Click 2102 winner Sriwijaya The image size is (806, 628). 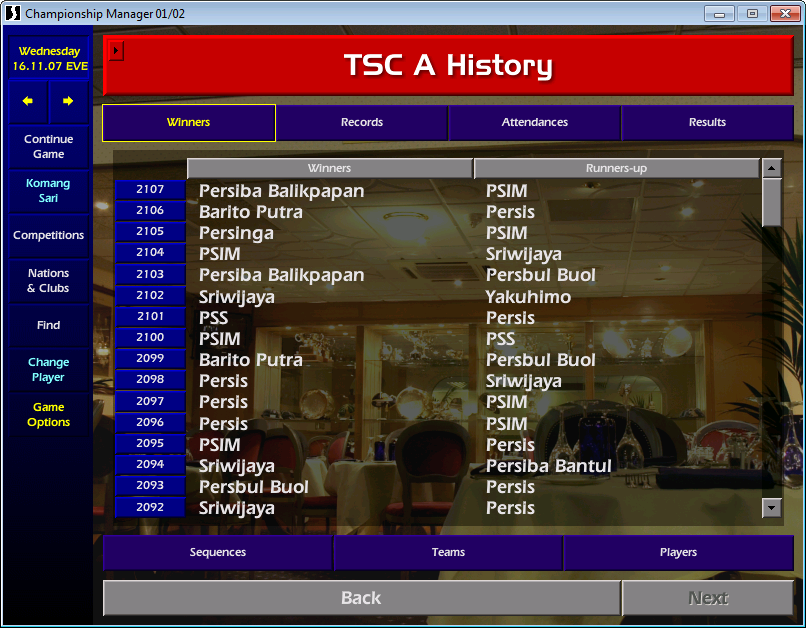tap(237, 298)
